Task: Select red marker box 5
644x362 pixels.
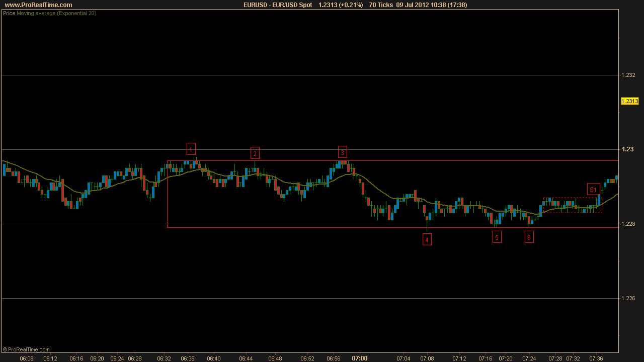Action: pyautogui.click(x=497, y=237)
